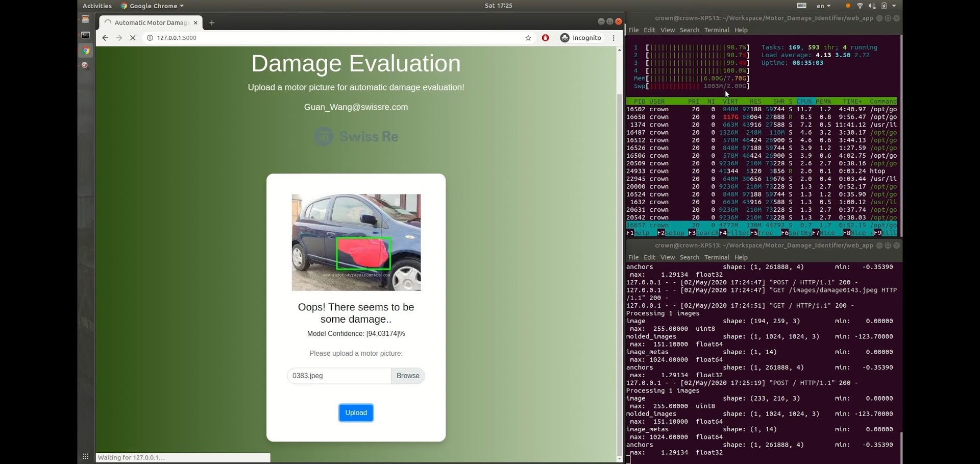Click F5 Tree in htop footer
Image resolution: width=980 pixels, height=464 pixels.
(x=762, y=233)
